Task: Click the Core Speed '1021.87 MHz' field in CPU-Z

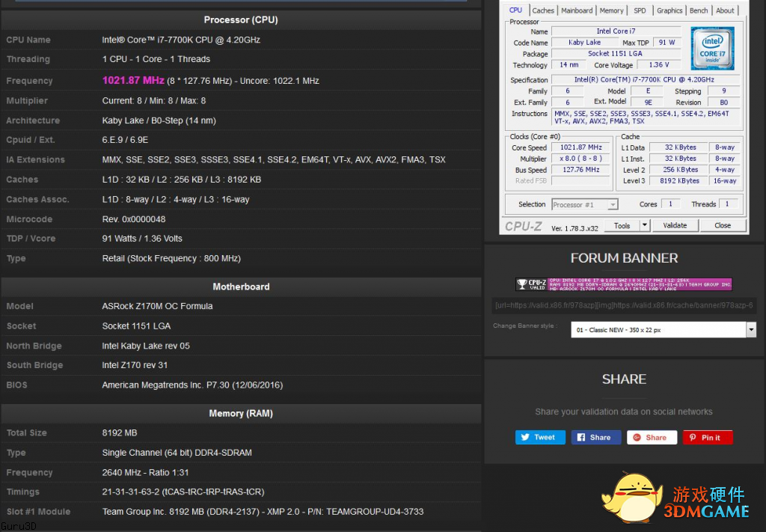Action: coord(580,147)
